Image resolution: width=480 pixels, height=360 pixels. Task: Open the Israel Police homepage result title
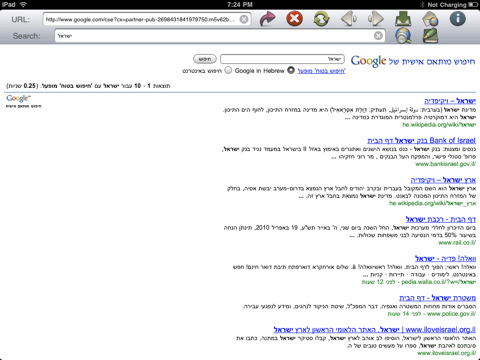pyautogui.click(x=437, y=298)
